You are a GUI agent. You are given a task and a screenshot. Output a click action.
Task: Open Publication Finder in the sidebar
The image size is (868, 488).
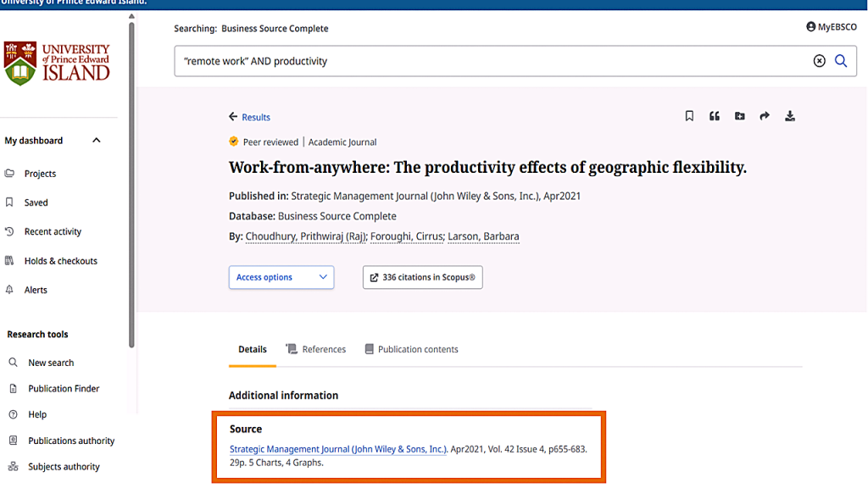[x=64, y=389]
